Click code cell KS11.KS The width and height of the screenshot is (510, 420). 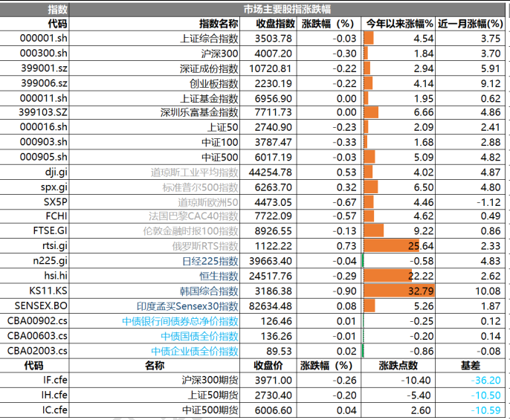pos(34,291)
